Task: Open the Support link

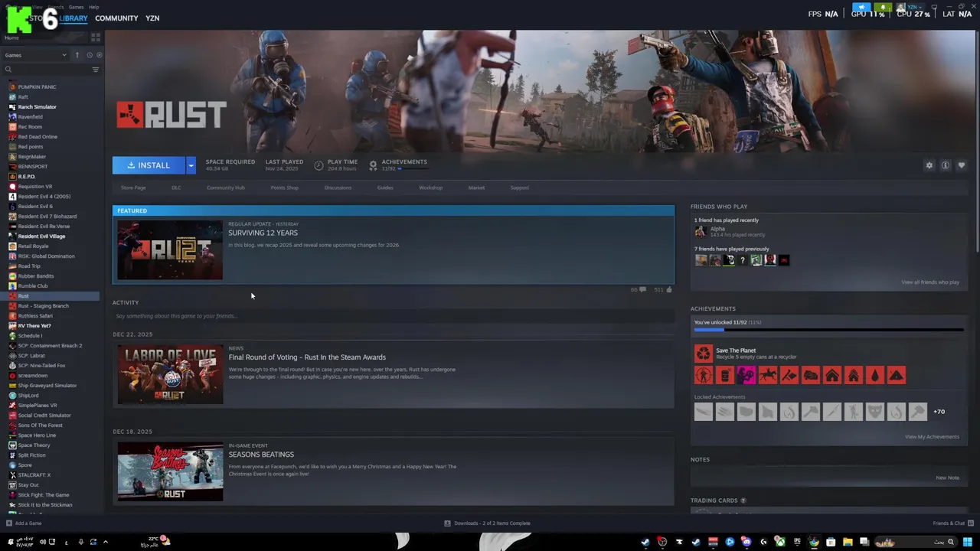Action: tap(519, 187)
